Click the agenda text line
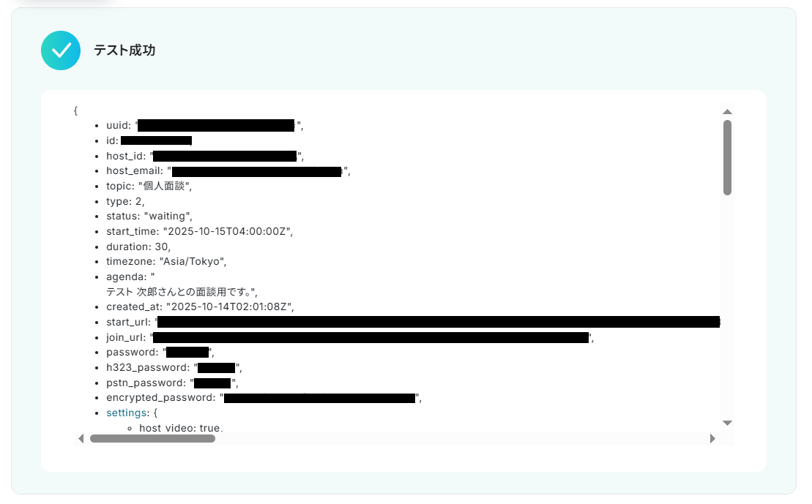This screenshot has height=504, width=812. [x=182, y=292]
